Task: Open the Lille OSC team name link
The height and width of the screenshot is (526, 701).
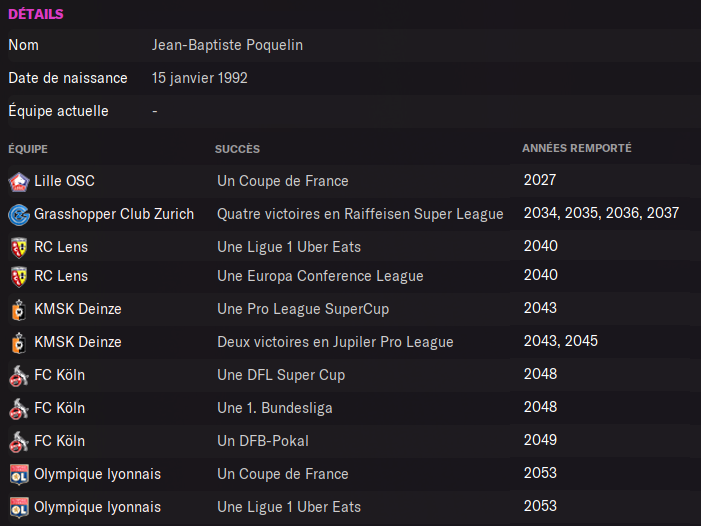Action: click(64, 181)
